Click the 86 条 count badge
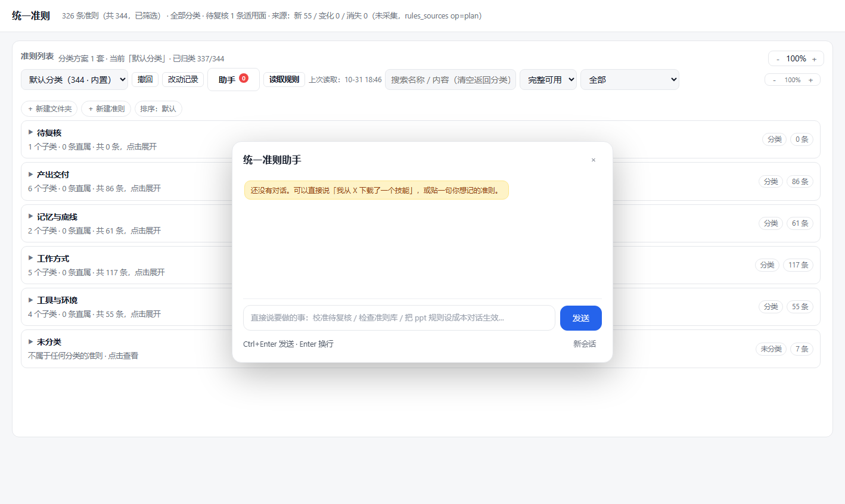The width and height of the screenshot is (845, 504). click(x=800, y=181)
